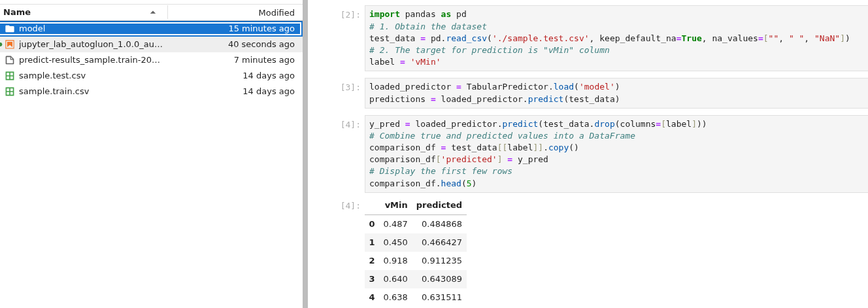Screen dimensions: 868x308
Task: Click the vertical splitter between panels
Action: point(305,154)
